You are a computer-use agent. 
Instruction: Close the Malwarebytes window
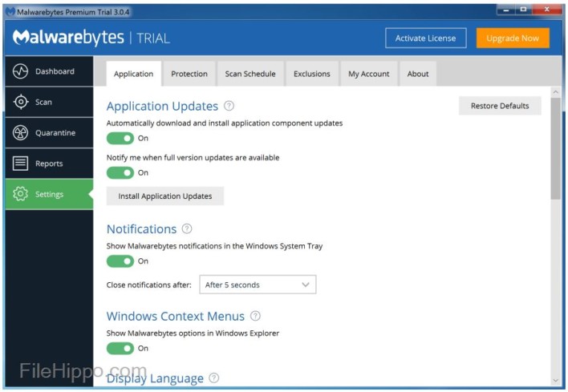pyautogui.click(x=546, y=10)
